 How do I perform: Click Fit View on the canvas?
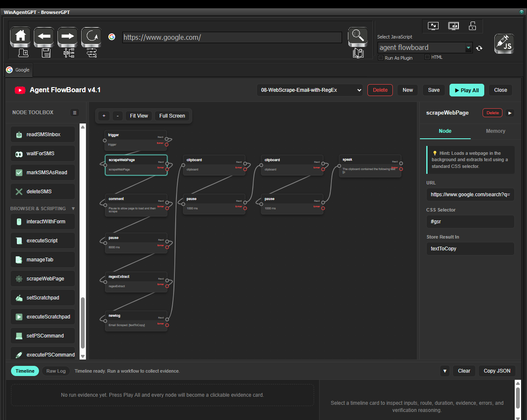pyautogui.click(x=139, y=116)
